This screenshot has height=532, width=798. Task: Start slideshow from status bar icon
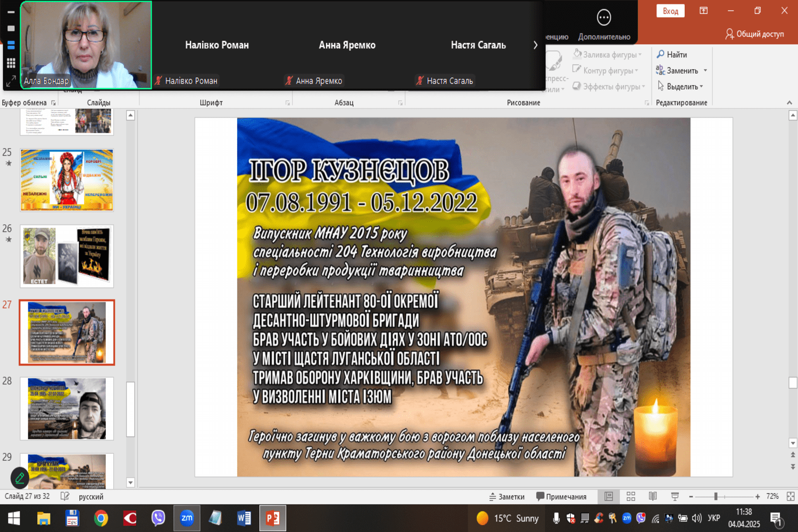tap(675, 496)
